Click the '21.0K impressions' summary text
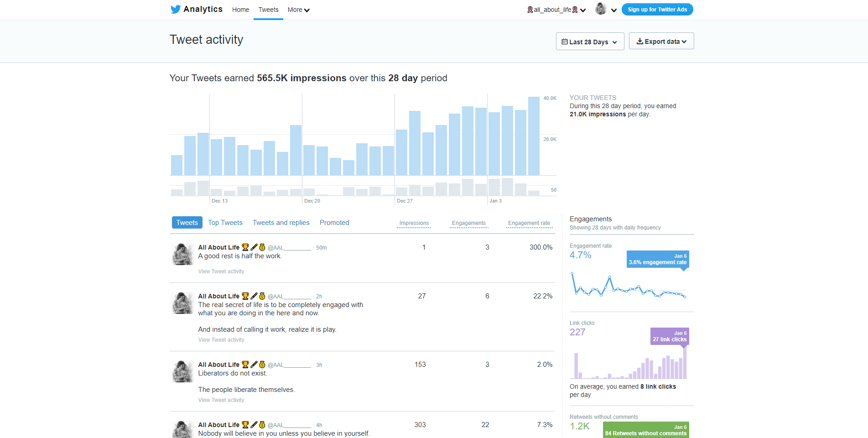 click(x=598, y=114)
